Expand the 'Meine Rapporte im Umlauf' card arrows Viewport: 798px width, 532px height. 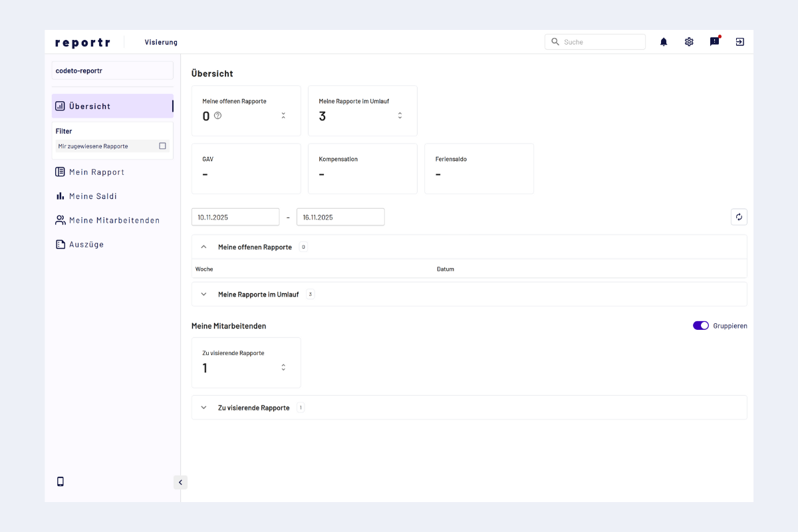[400, 116]
